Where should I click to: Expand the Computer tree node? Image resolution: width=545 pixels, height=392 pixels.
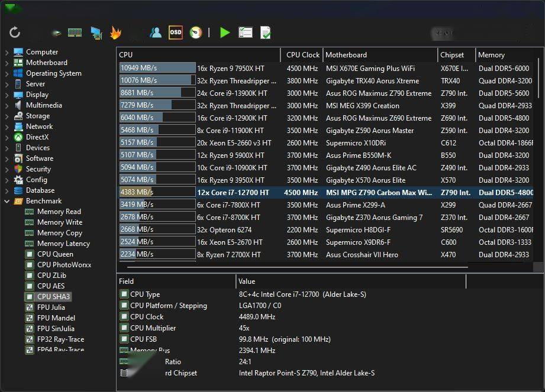point(7,52)
